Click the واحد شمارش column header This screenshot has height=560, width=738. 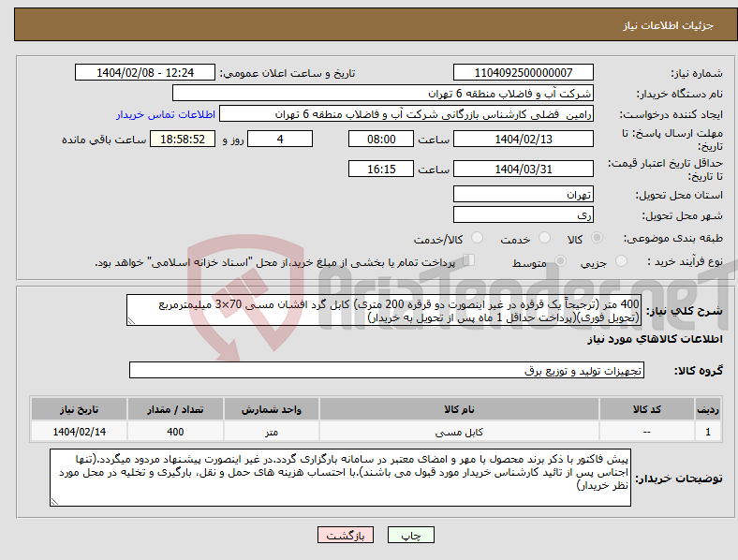(x=272, y=409)
